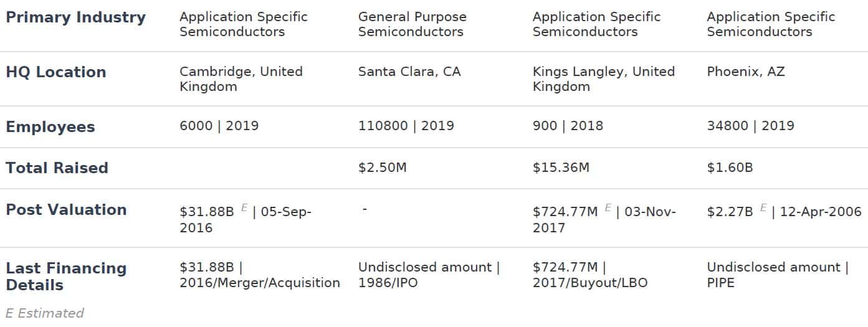The image size is (868, 327).
Task: Click the 'E' marker beside $2.27B valuation
Action: (763, 208)
